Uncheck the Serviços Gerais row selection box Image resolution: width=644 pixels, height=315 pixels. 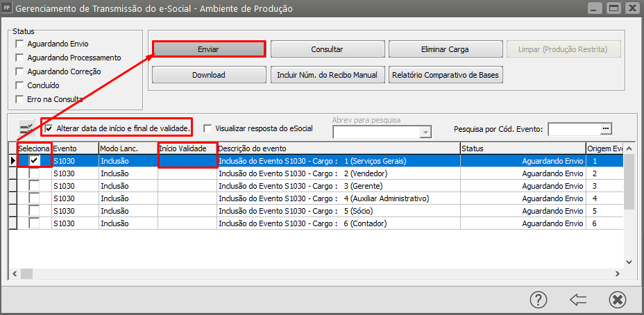[34, 161]
